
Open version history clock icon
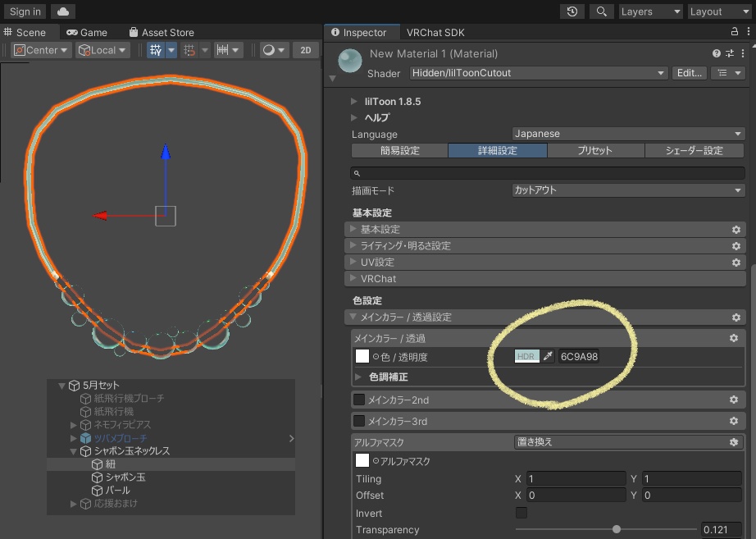pyautogui.click(x=572, y=11)
